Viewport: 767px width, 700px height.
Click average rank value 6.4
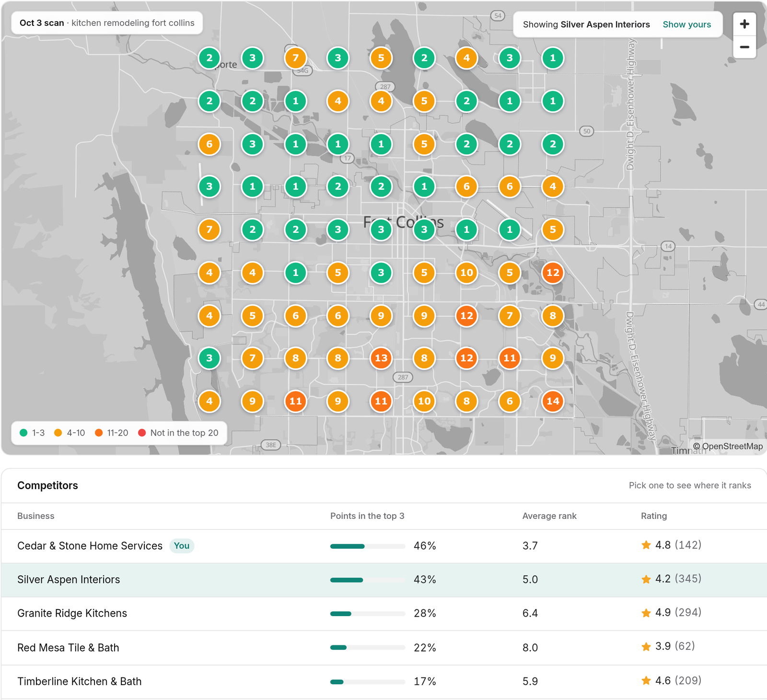[530, 613]
